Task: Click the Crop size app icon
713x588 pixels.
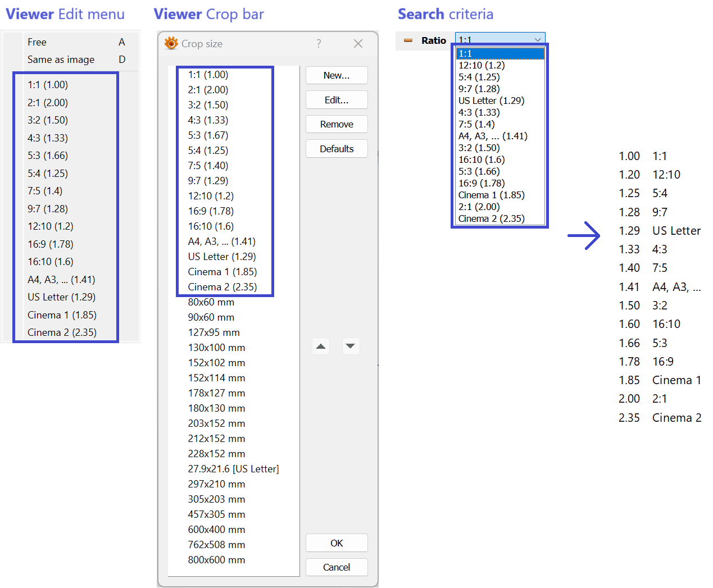Action: point(171,44)
